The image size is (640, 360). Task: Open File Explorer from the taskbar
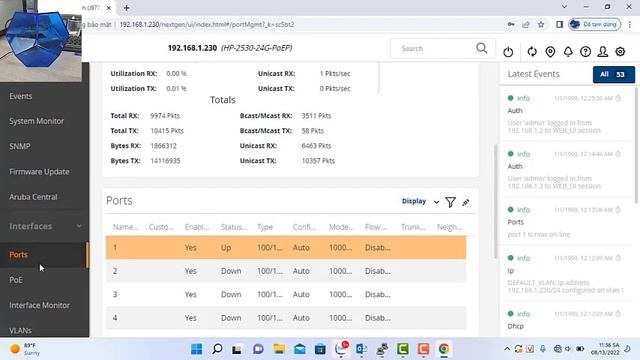tap(279, 349)
